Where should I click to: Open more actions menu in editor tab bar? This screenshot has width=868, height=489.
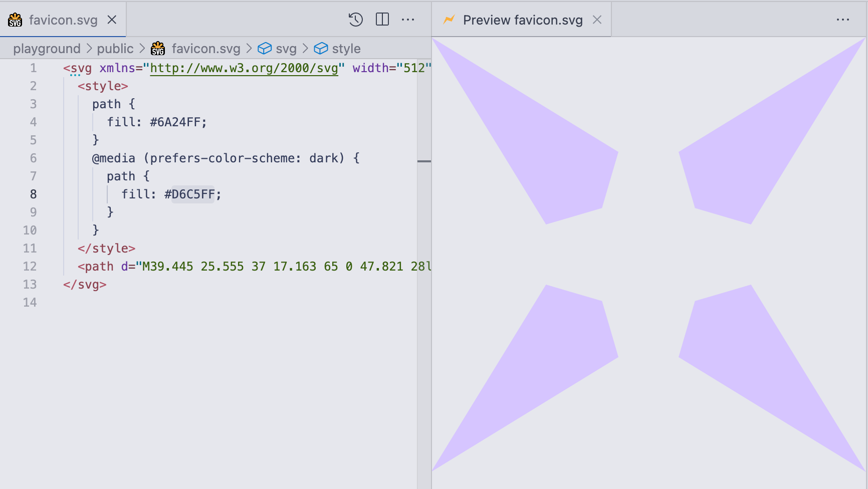tap(408, 20)
